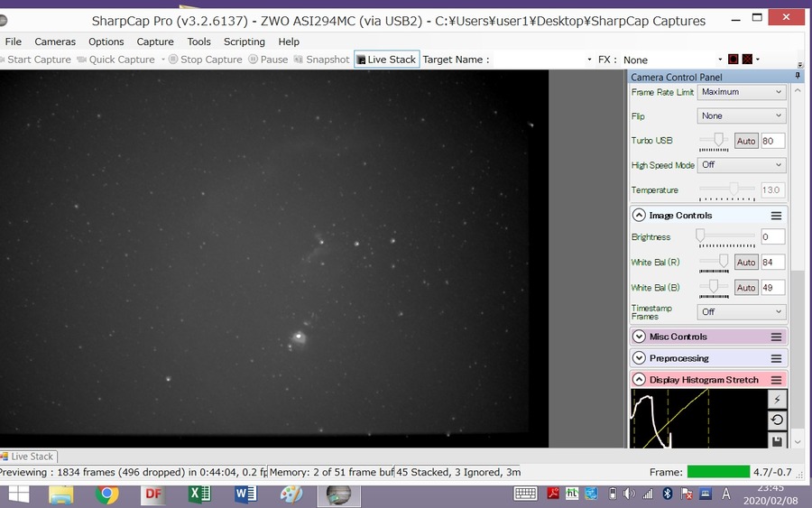812x508 pixels.
Task: Collapse the Display Histogram Stretch section
Action: pos(639,380)
